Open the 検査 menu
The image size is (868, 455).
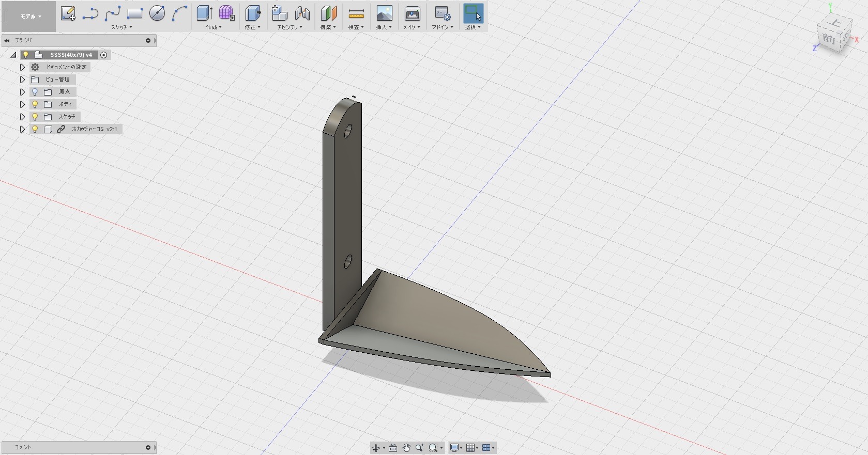[x=356, y=27]
